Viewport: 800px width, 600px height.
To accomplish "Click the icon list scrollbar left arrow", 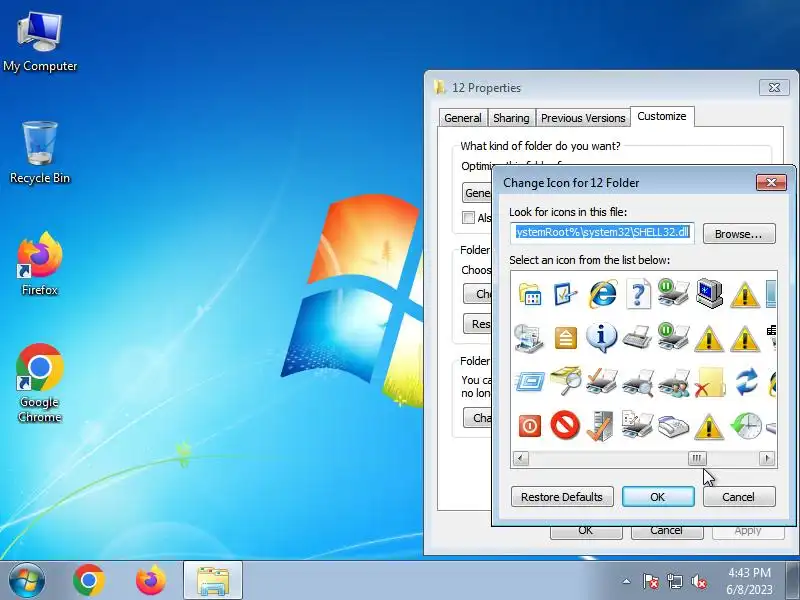I will pos(520,458).
